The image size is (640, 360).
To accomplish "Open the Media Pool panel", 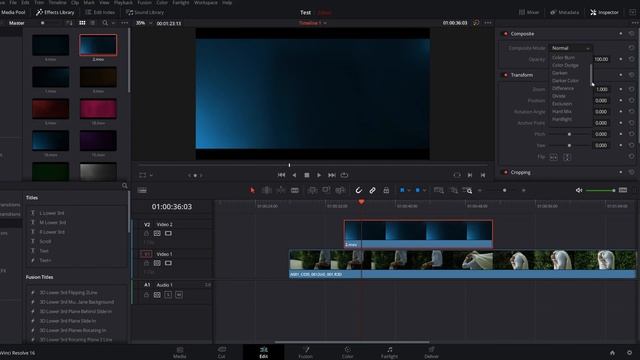I will (x=13, y=12).
